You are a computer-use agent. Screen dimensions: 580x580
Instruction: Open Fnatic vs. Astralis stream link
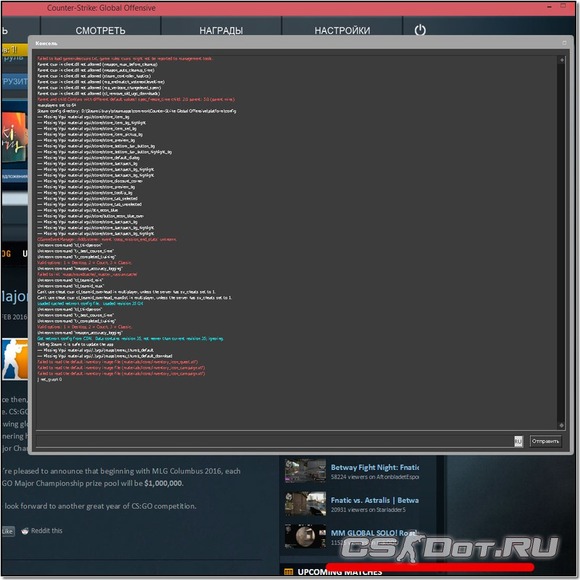point(375,500)
